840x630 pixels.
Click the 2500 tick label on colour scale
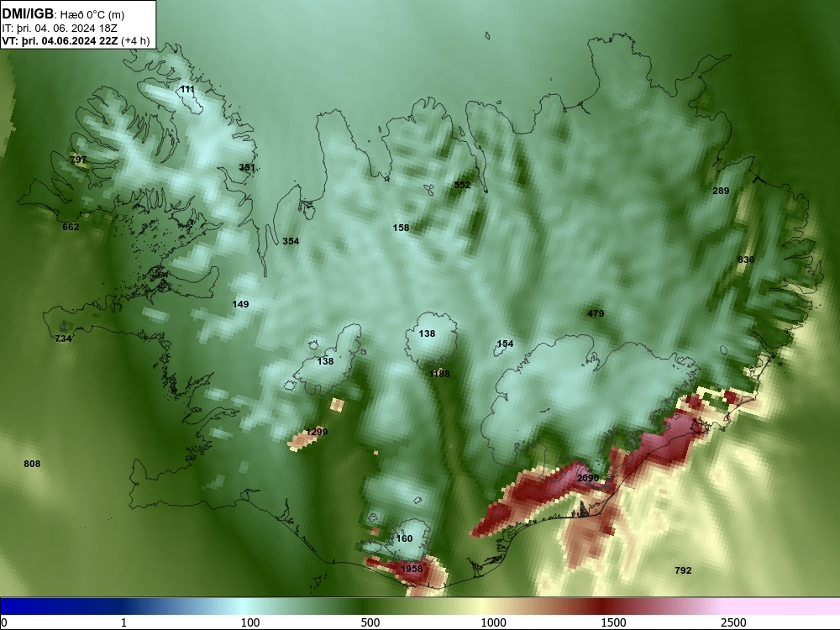[733, 622]
